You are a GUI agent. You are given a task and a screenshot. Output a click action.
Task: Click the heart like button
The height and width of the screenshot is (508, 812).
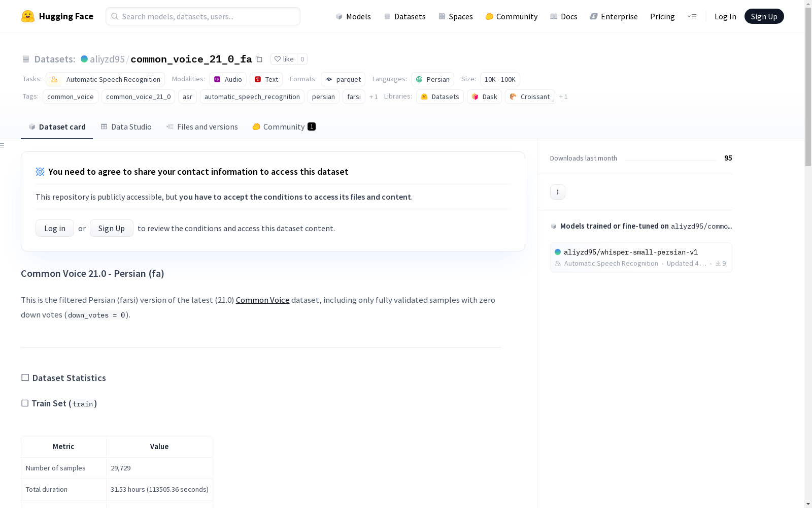pos(284,59)
